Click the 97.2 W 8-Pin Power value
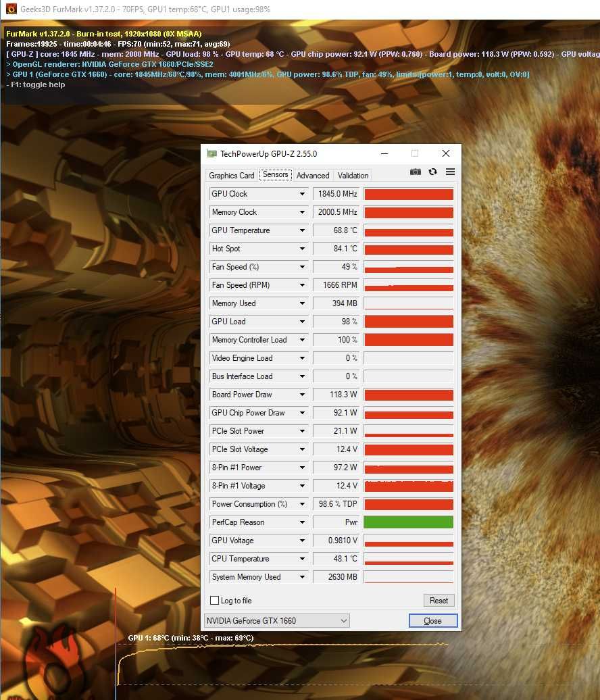Screen dimensions: 600x700 pyautogui.click(x=336, y=468)
